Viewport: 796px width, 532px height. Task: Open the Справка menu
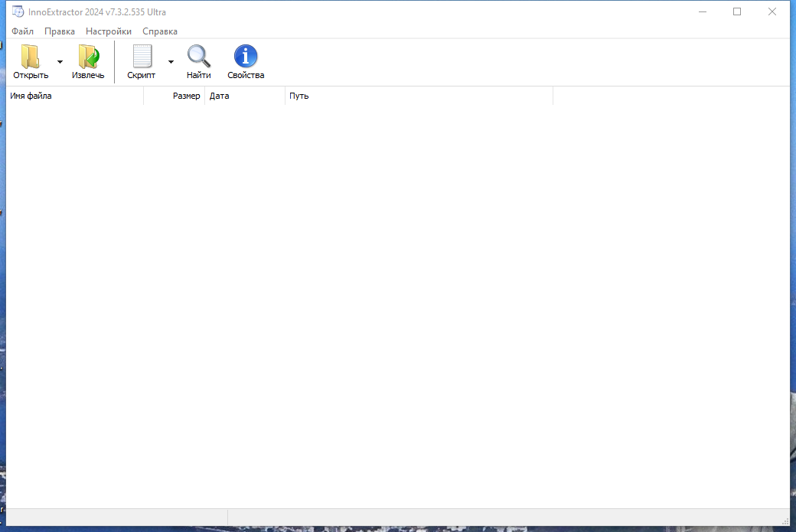coord(159,31)
